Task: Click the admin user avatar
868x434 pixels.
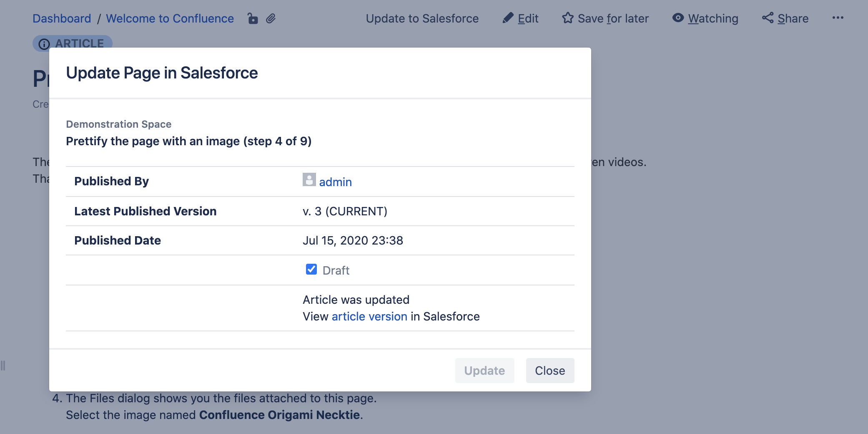Action: point(309,180)
